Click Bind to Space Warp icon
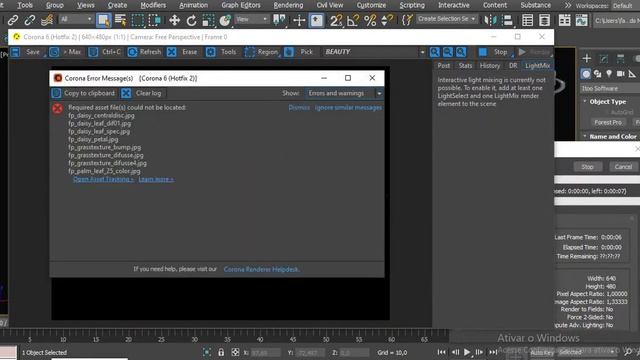This screenshot has width=640, height=360. tap(47, 20)
